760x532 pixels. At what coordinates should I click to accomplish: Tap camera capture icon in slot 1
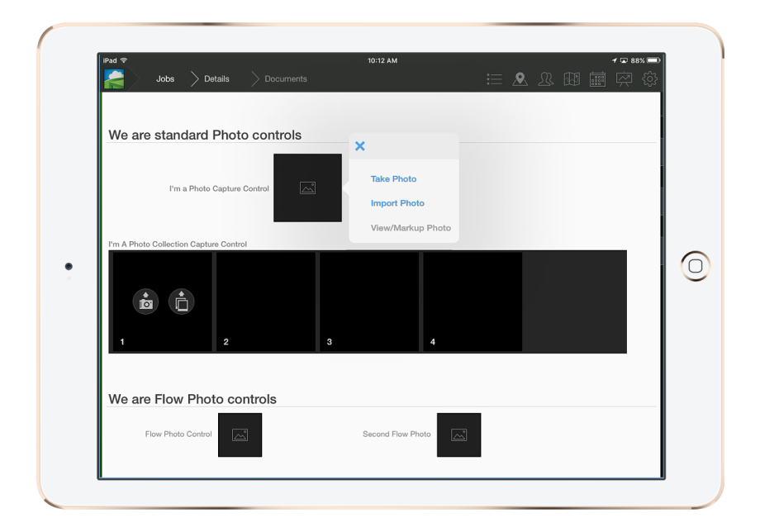145,302
